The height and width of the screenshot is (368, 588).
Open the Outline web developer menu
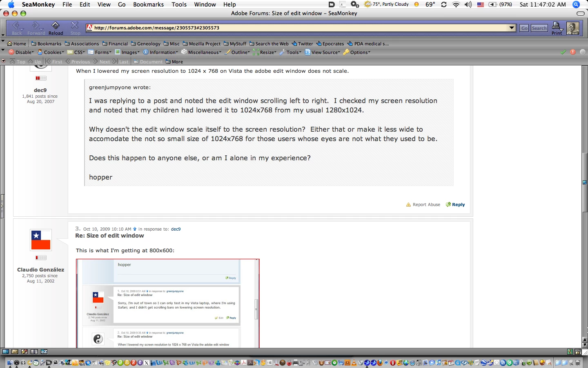pos(238,52)
